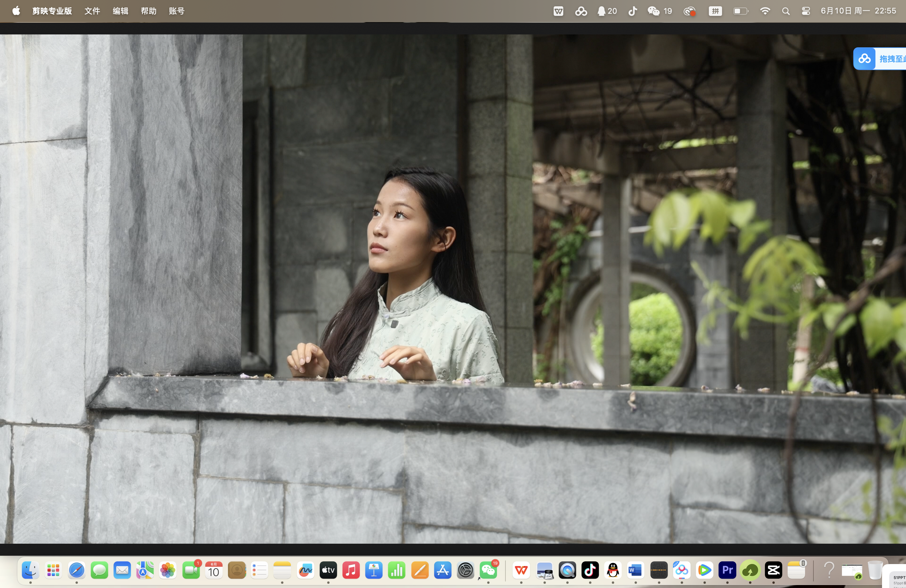This screenshot has width=906, height=588.
Task: Open Keynote from the dock
Action: (x=374, y=571)
